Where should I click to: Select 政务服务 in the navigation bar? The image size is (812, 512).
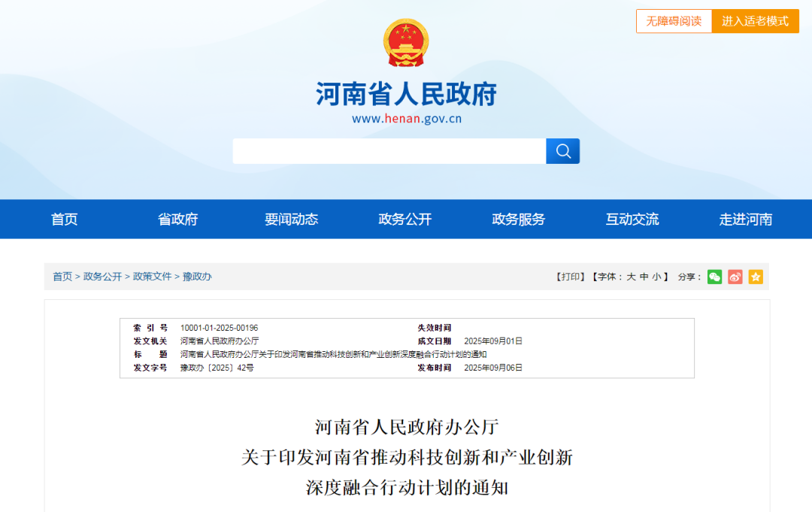tap(519, 220)
